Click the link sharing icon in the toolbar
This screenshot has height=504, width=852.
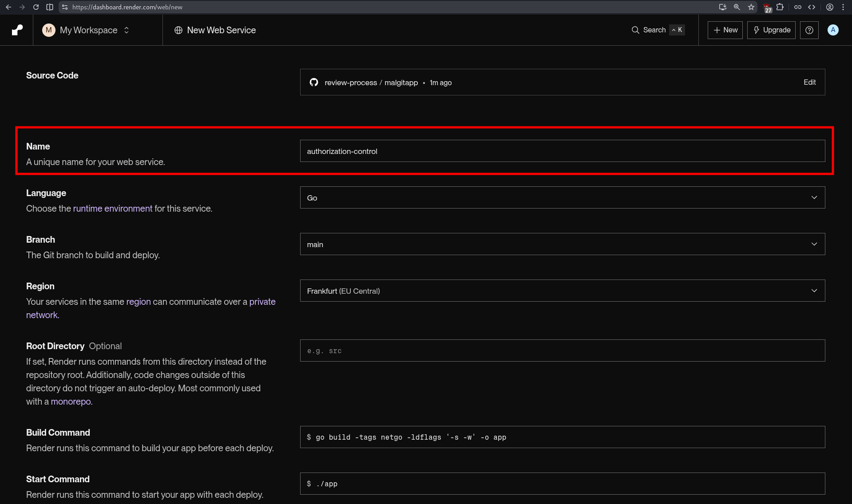point(797,7)
